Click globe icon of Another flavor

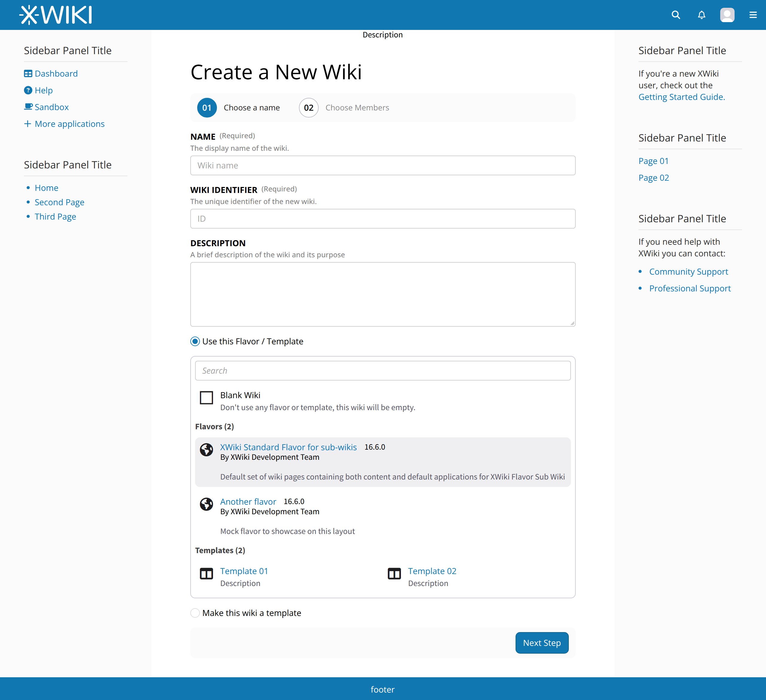coord(206,504)
